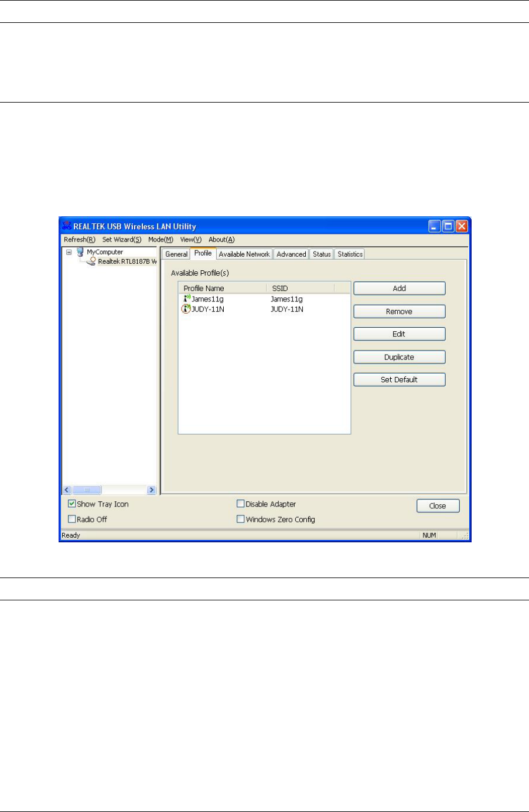Click the Edit profile button
The height and width of the screenshot is (812, 529).
click(400, 334)
